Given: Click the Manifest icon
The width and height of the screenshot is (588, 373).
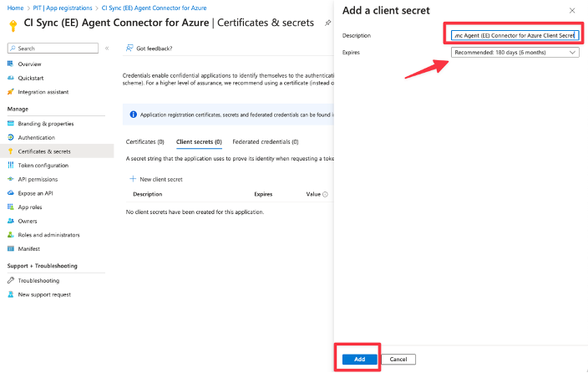Looking at the screenshot, I should coord(11,248).
